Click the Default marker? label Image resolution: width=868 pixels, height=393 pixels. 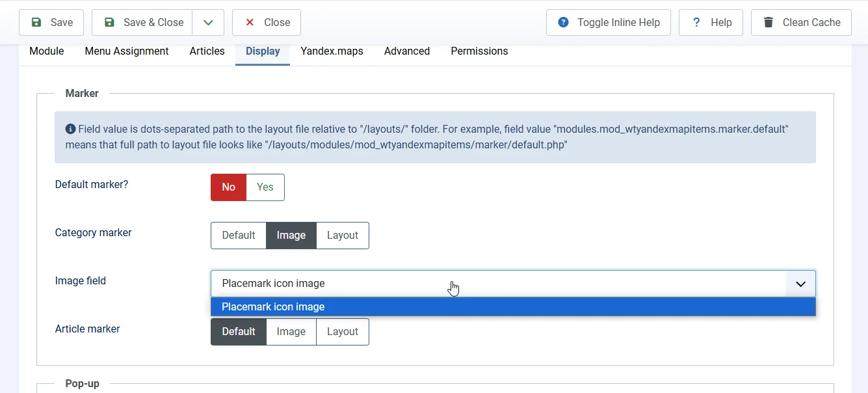[92, 185]
